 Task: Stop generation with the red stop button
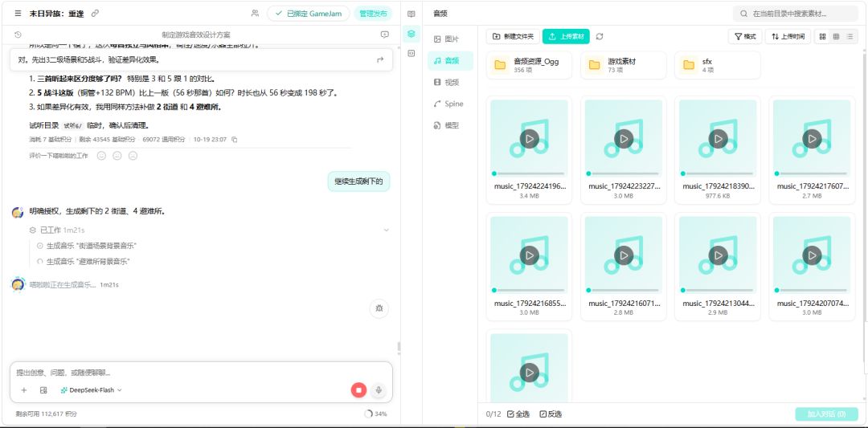pos(358,389)
